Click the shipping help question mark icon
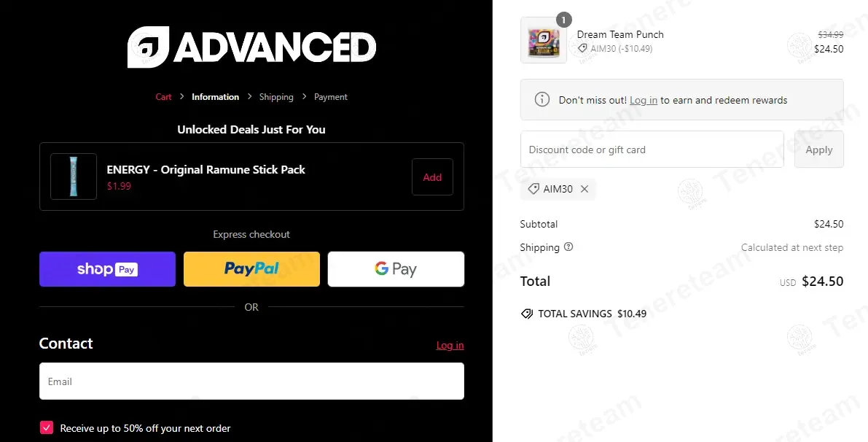Image resolution: width=868 pixels, height=442 pixels. [568, 247]
